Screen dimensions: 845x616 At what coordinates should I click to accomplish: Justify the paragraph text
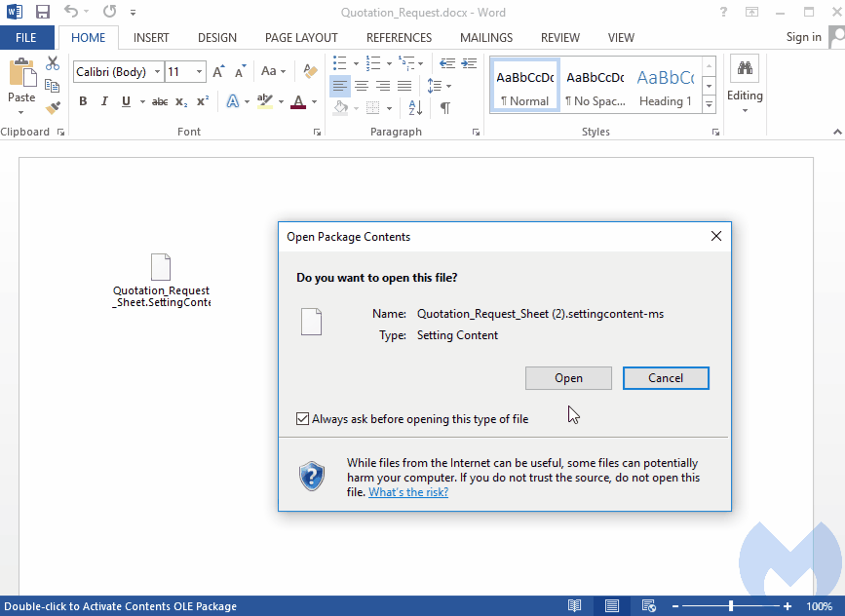pos(404,86)
